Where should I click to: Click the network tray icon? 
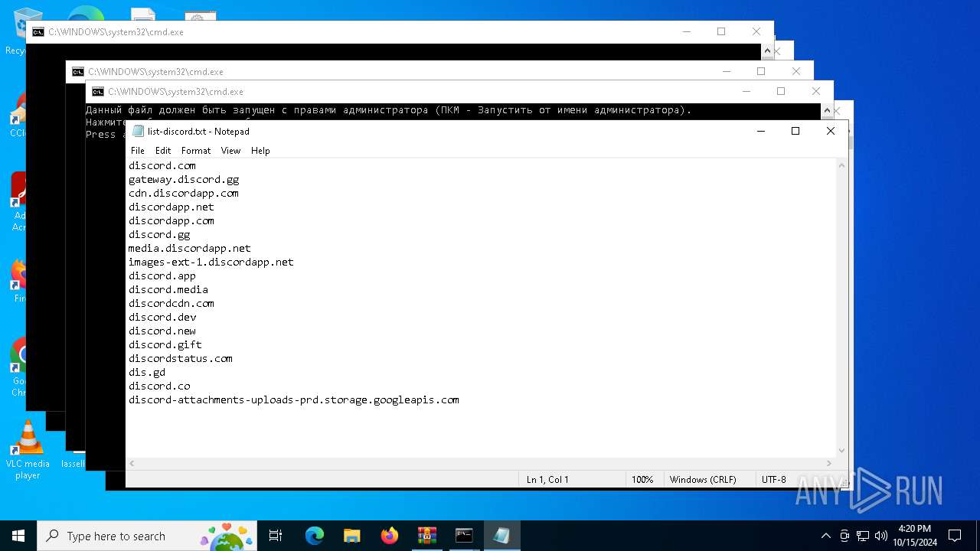point(863,536)
